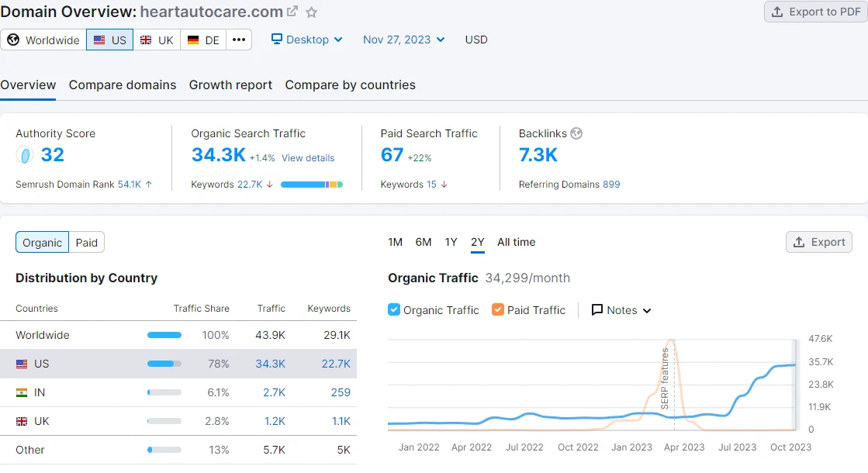Screen dimensions: 868x473
Task: Click the chart Export button
Action: [x=818, y=242]
